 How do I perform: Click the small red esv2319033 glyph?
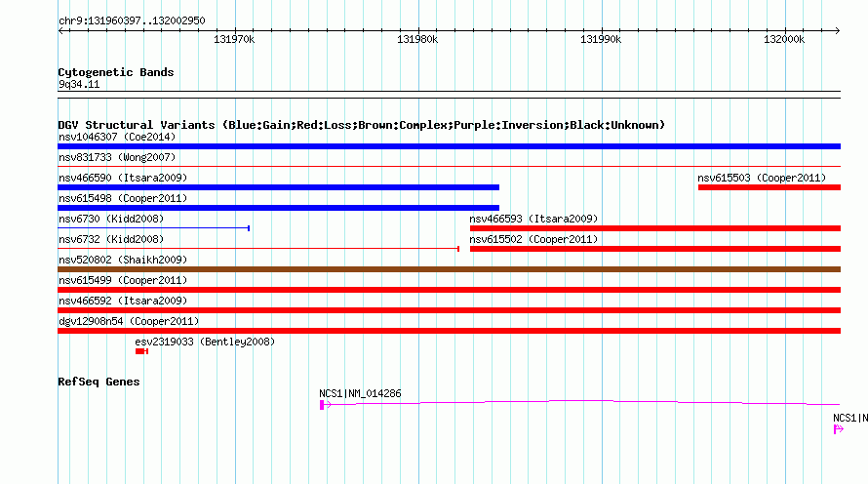coord(141,351)
